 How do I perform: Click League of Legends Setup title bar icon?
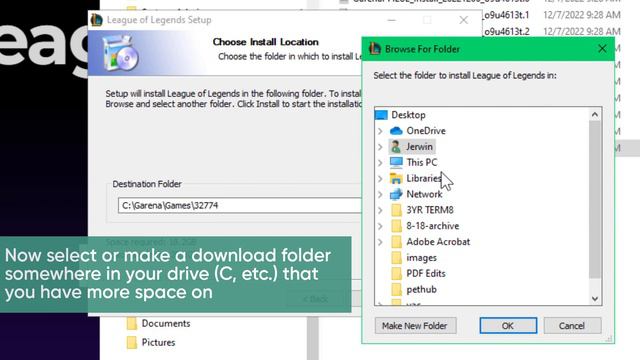(97, 20)
